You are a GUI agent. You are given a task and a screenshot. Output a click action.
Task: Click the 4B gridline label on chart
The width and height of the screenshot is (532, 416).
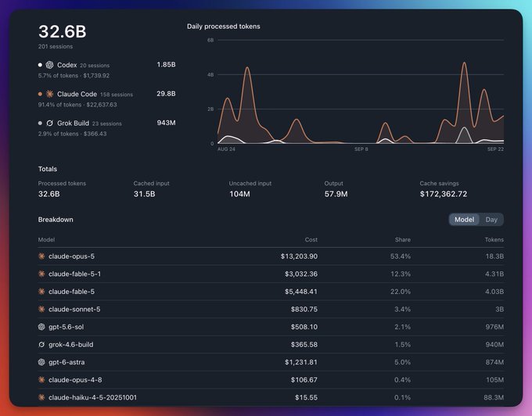click(x=210, y=74)
